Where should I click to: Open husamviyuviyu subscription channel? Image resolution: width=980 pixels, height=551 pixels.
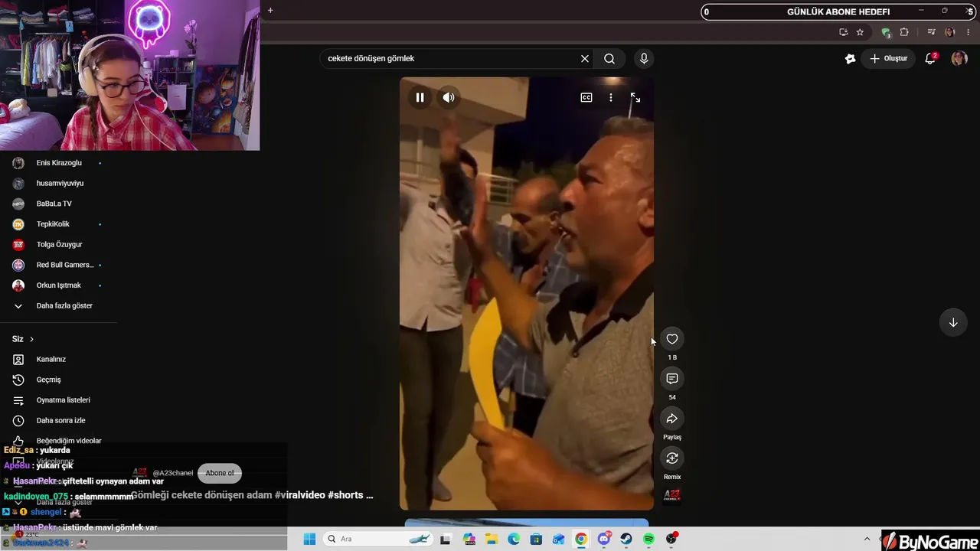pyautogui.click(x=58, y=184)
